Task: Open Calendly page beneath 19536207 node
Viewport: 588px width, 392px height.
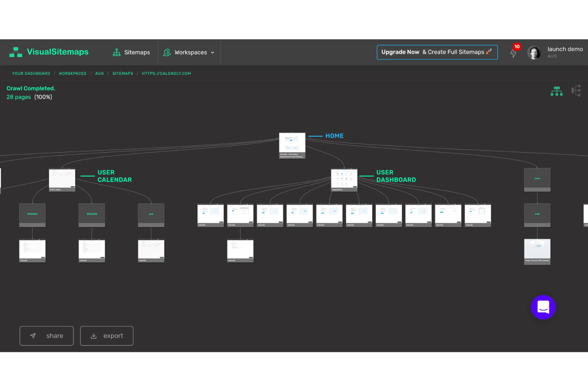Action: pos(32,251)
